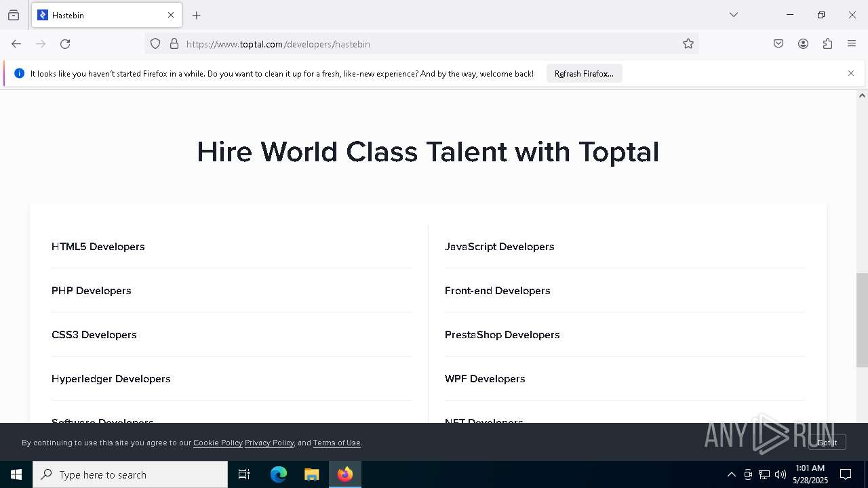Save page to Pocket
The width and height of the screenshot is (868, 488).
pyautogui.click(x=778, y=44)
